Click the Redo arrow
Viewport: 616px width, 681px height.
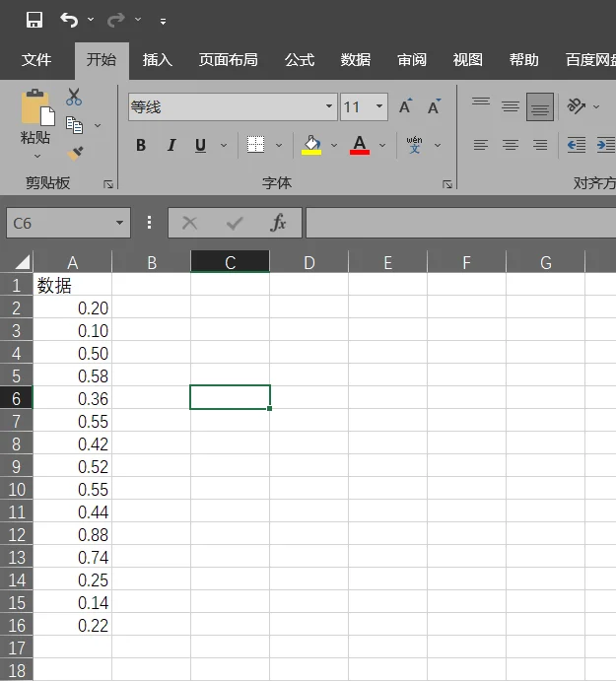[116, 20]
